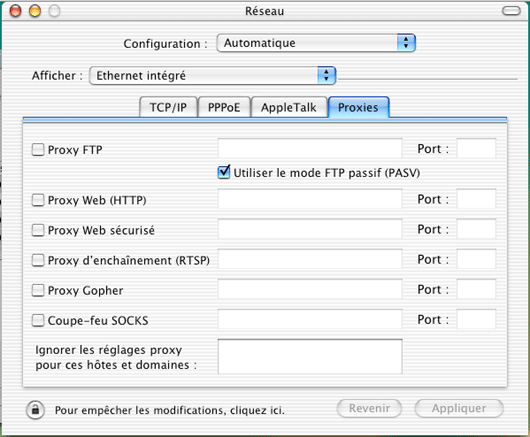Click the yellow minimize button

pyautogui.click(x=35, y=11)
